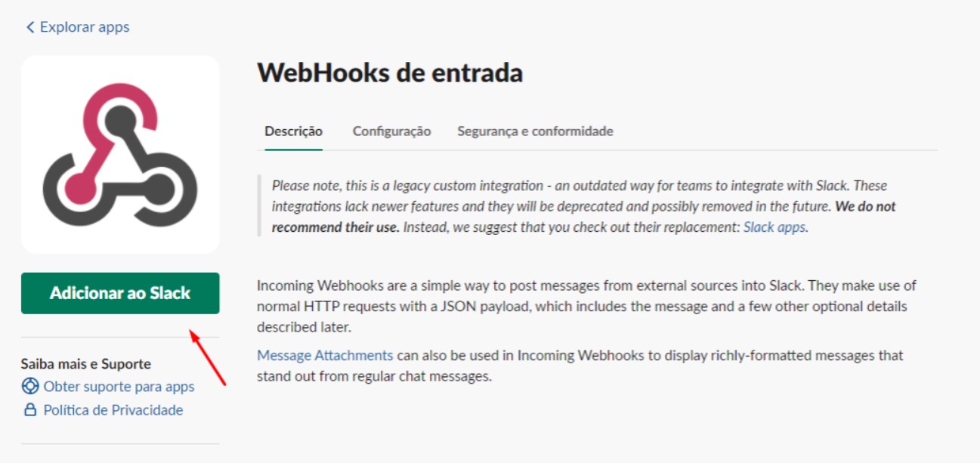
Task: Switch to the Configuração tab
Action: coord(391,131)
